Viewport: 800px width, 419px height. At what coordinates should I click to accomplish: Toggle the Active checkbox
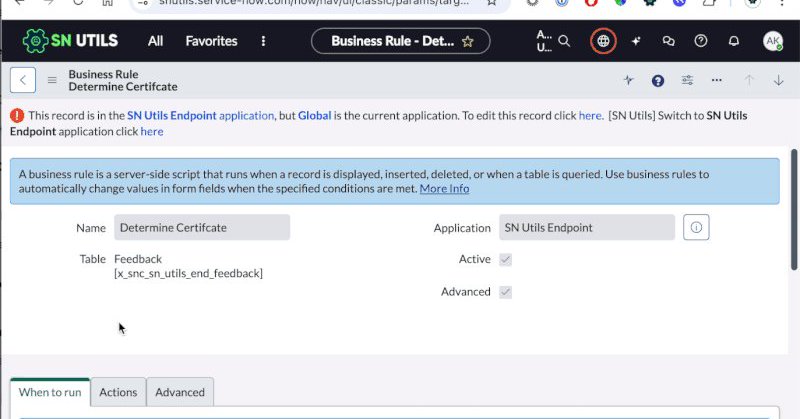click(x=505, y=259)
